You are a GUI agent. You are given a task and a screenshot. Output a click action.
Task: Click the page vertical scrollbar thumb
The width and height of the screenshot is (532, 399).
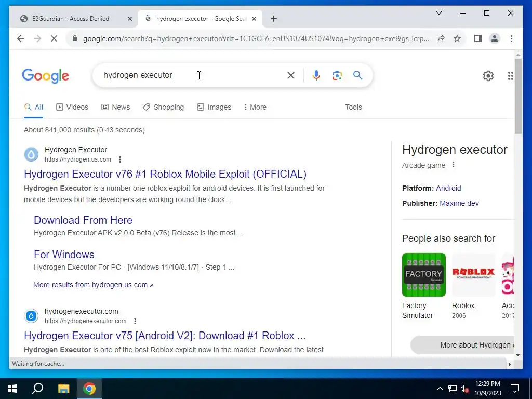tap(518, 96)
